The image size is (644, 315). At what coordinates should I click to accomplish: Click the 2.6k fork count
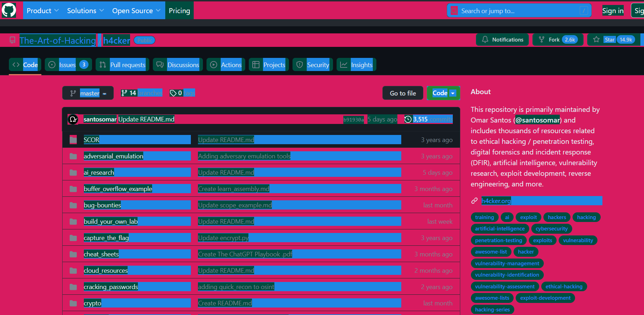pos(570,39)
